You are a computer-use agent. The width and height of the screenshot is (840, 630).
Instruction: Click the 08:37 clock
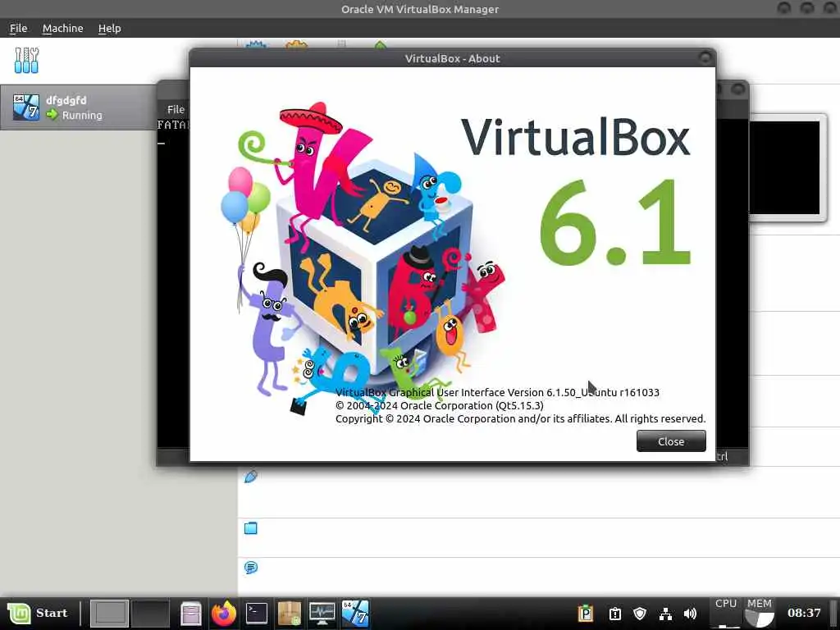click(x=804, y=614)
